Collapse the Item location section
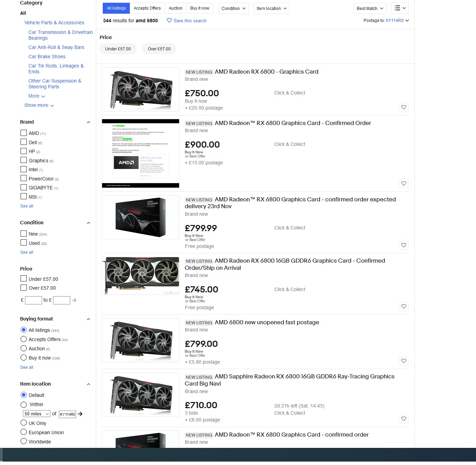The image size is (476, 465). 88,384
